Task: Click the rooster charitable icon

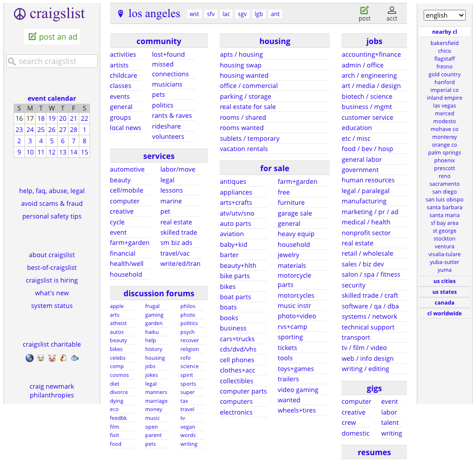Action: pyautogui.click(x=63, y=358)
